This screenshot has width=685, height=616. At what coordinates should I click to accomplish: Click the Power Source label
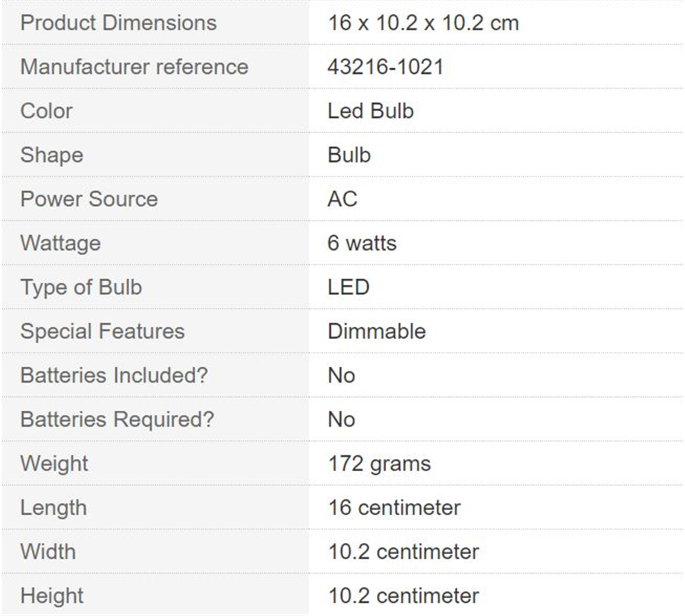(x=89, y=199)
